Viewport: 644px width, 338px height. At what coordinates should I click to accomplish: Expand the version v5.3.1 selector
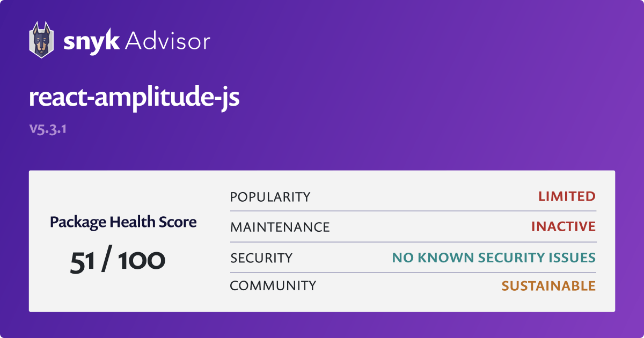(x=48, y=129)
